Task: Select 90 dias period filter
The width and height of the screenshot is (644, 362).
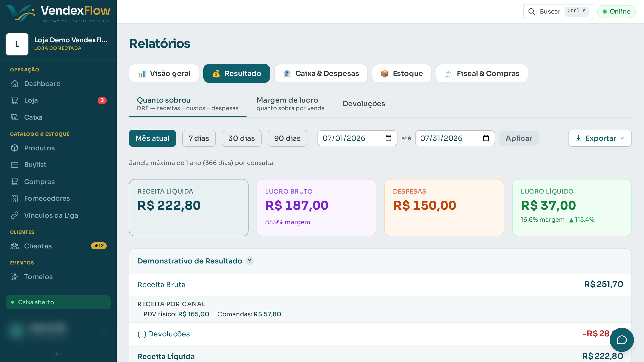Action: 288,138
